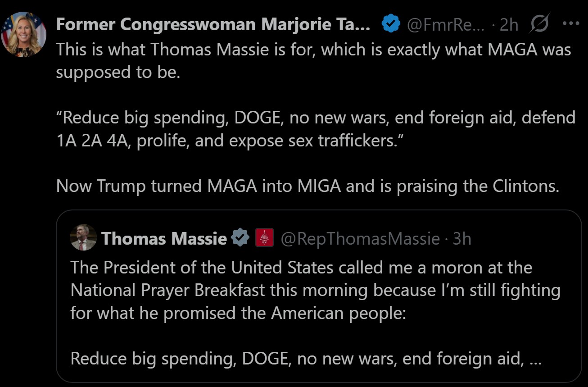This screenshot has height=387, width=588.
Task: Click the Grok slashed-circle icon
Action: pyautogui.click(x=538, y=24)
